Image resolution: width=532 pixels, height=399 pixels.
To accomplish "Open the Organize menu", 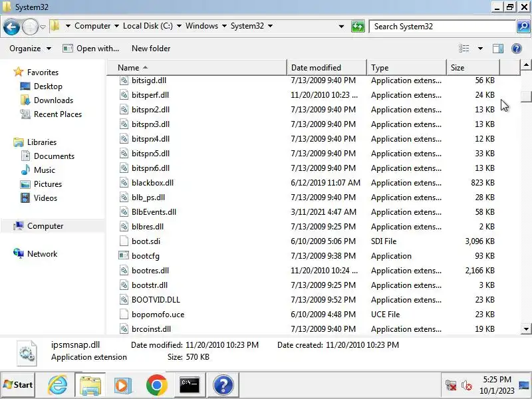I will coord(30,49).
